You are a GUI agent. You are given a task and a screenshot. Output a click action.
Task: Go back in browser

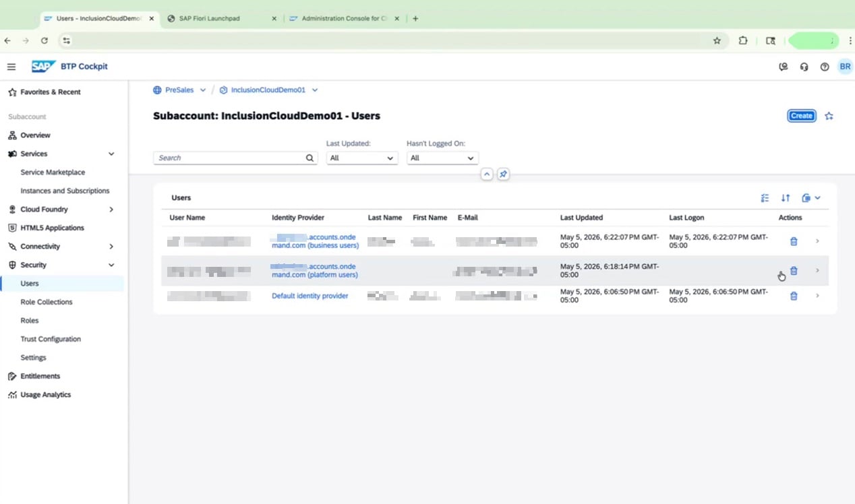(x=7, y=40)
